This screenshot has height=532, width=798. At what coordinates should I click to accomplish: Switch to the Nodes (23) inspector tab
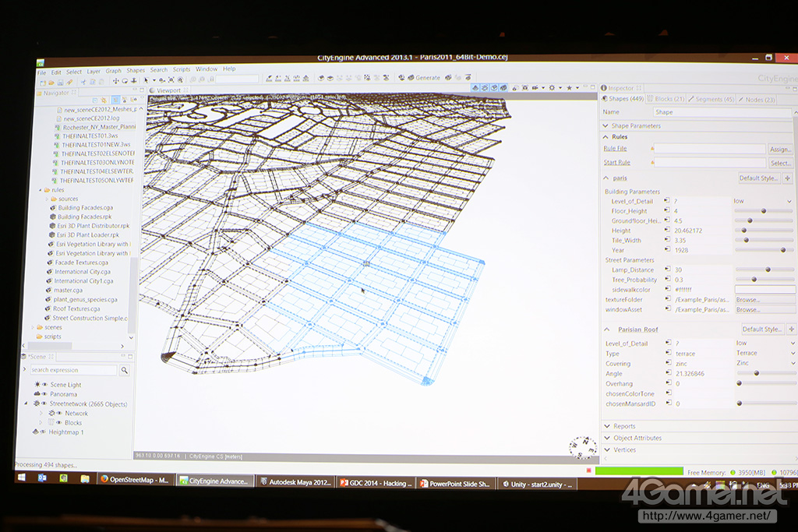click(756, 100)
